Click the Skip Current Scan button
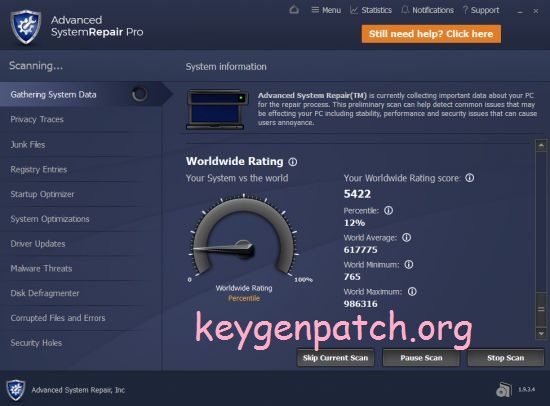This screenshot has height=406, width=550. point(335,358)
